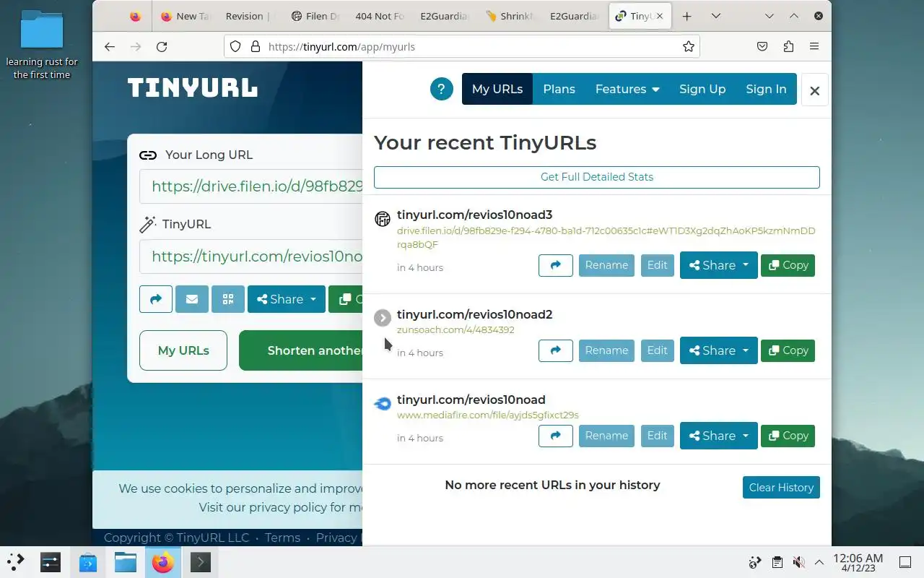924x578 pixels.
Task: Switch to the Revision tab
Action: click(248, 16)
